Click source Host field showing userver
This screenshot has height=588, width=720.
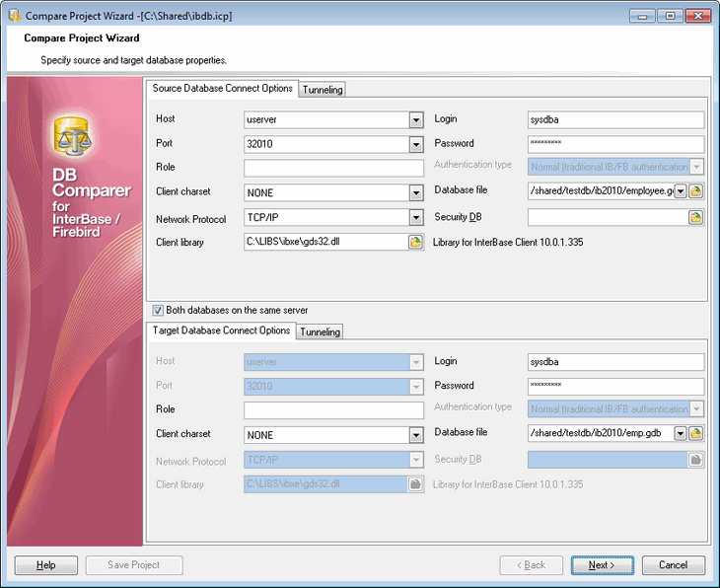(x=326, y=120)
